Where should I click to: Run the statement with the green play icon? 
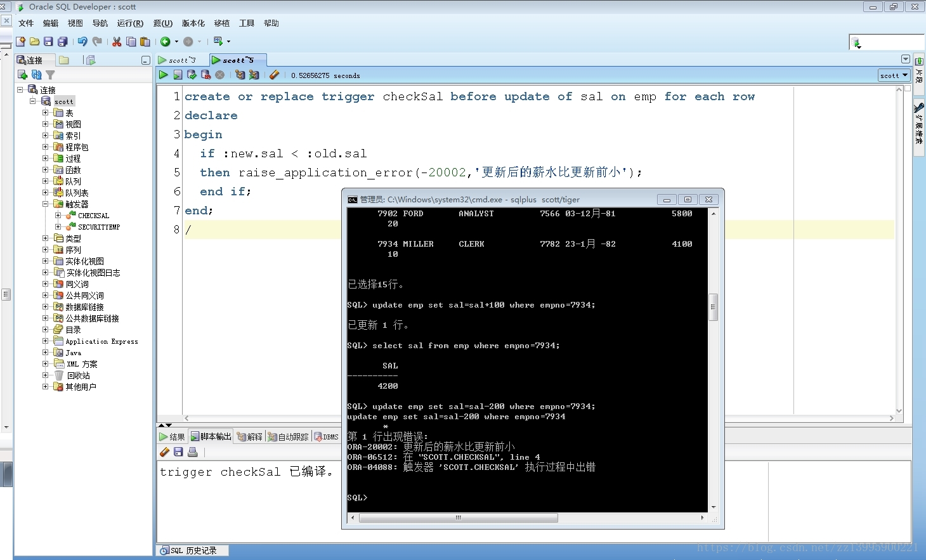pos(164,75)
